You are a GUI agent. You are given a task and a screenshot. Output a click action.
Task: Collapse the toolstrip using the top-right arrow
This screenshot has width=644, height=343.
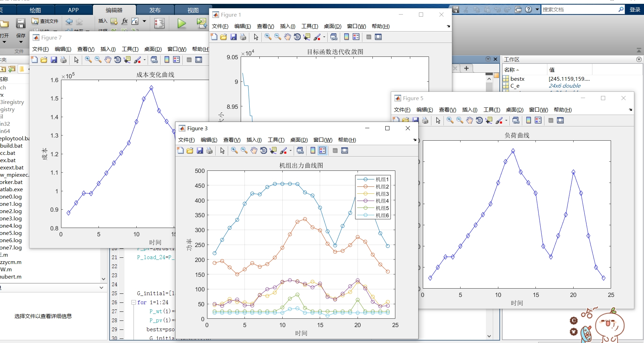point(639,50)
